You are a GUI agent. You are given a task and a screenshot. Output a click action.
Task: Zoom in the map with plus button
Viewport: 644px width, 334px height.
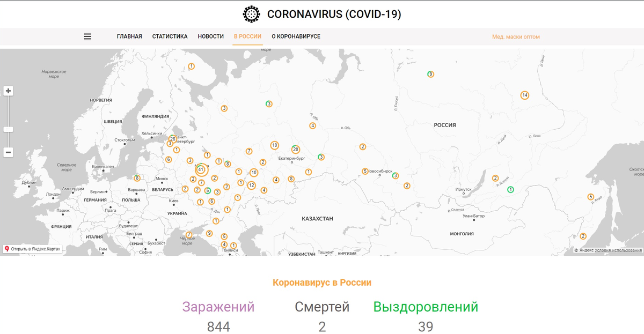(8, 91)
